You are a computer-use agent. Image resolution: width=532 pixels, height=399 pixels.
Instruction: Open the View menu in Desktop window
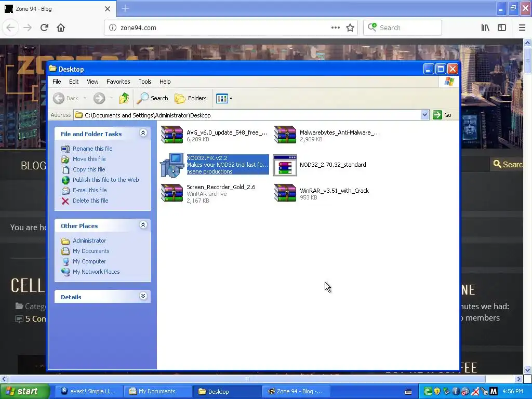point(92,82)
